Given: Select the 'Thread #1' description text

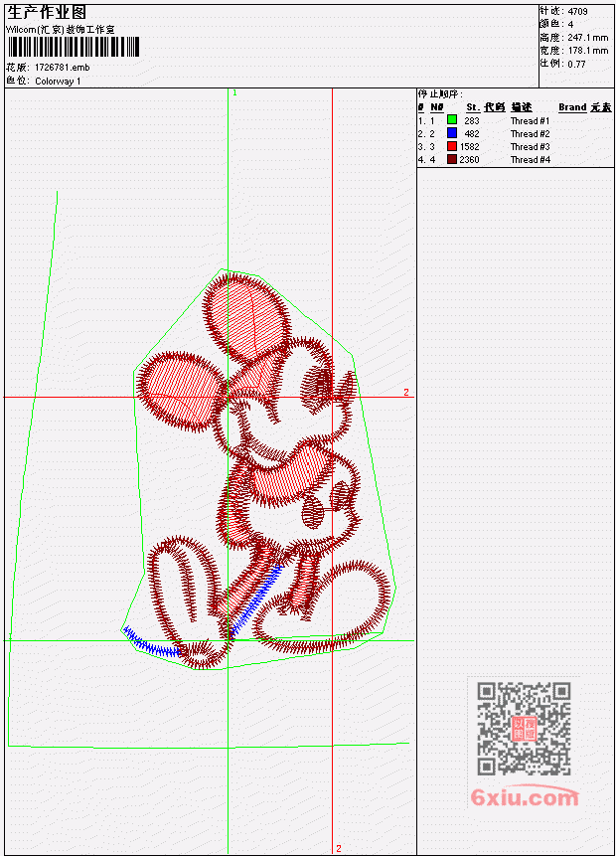Looking at the screenshot, I should [x=530, y=120].
